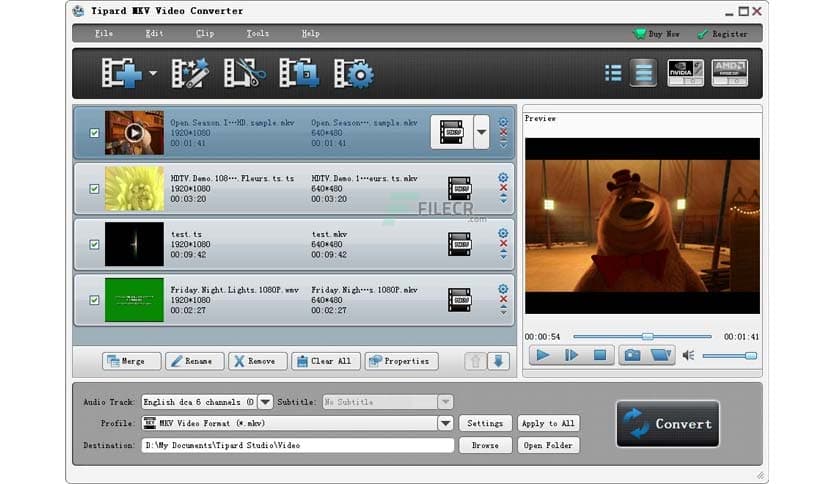836x484 pixels.
Task: Expand the Profile format dropdown
Action: pos(445,423)
